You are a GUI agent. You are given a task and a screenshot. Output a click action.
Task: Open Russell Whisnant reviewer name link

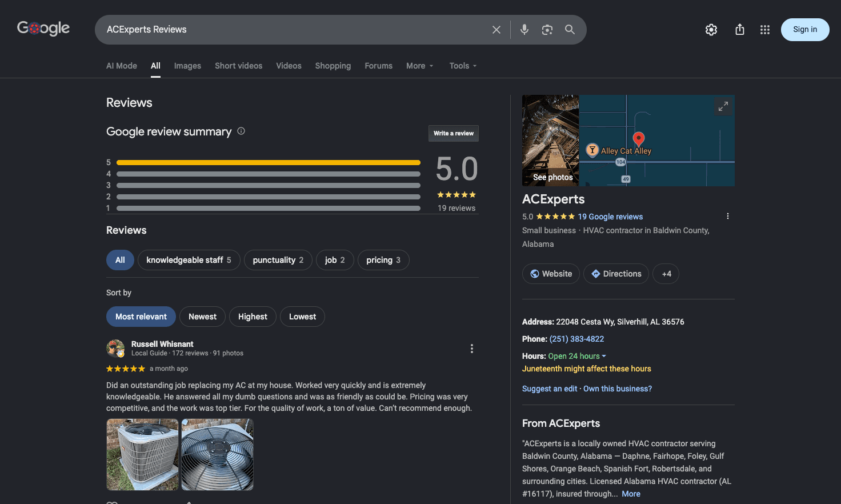point(162,344)
